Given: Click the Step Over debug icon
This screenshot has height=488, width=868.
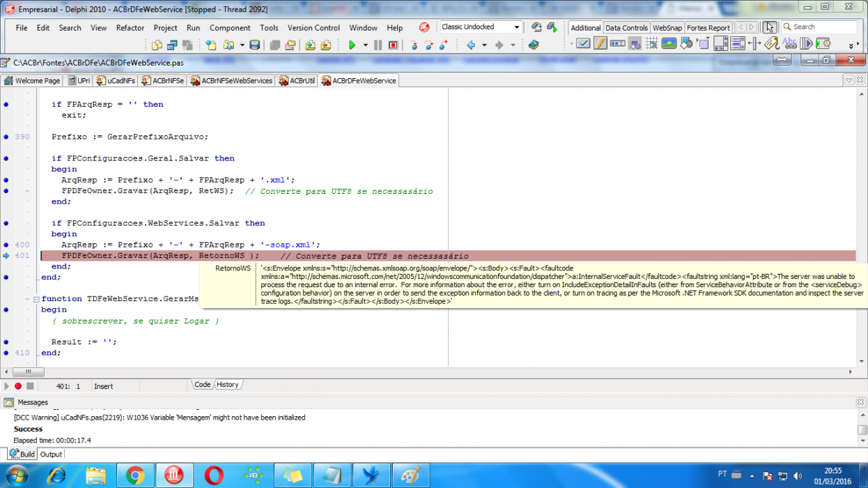Looking at the screenshot, I should [x=429, y=45].
